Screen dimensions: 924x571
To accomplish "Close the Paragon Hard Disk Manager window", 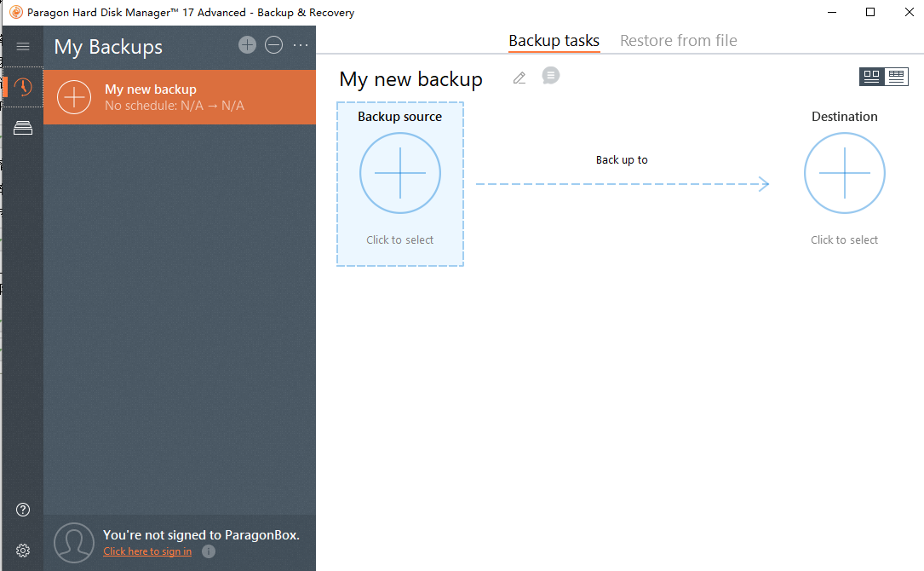I will [x=910, y=12].
